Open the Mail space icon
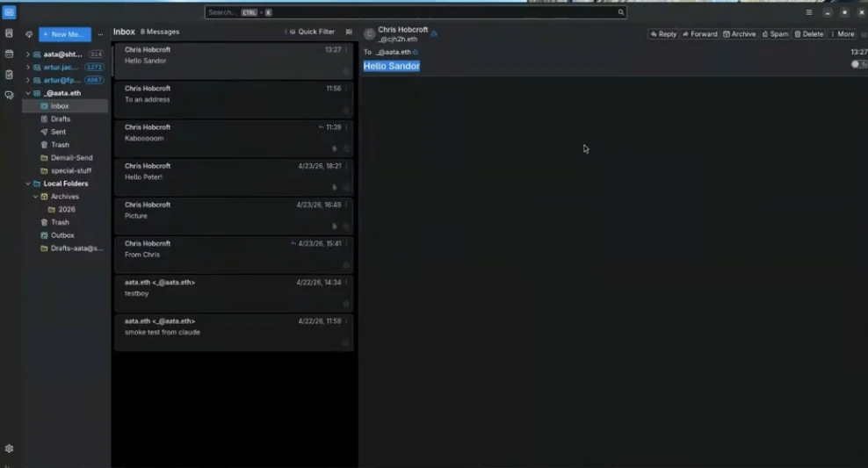The image size is (868, 468). [10, 12]
